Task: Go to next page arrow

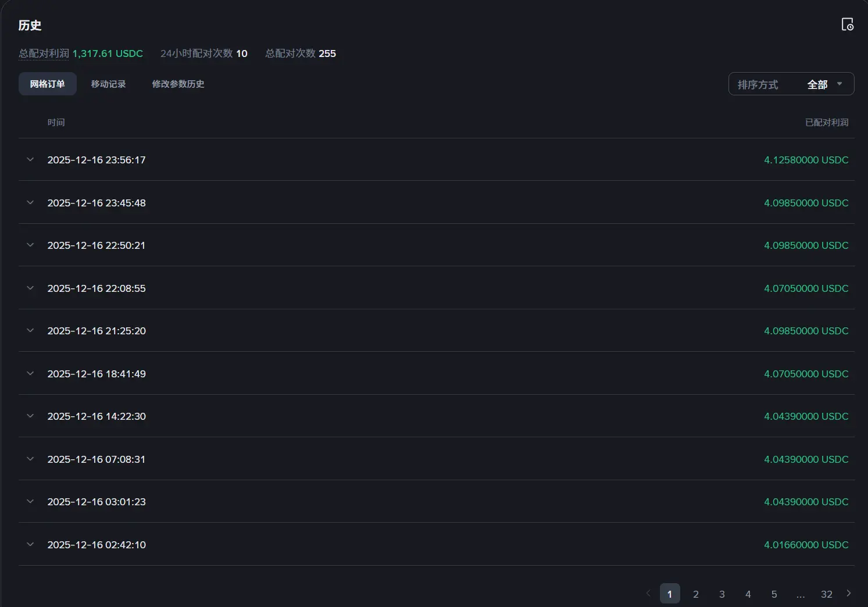Action: click(x=848, y=593)
